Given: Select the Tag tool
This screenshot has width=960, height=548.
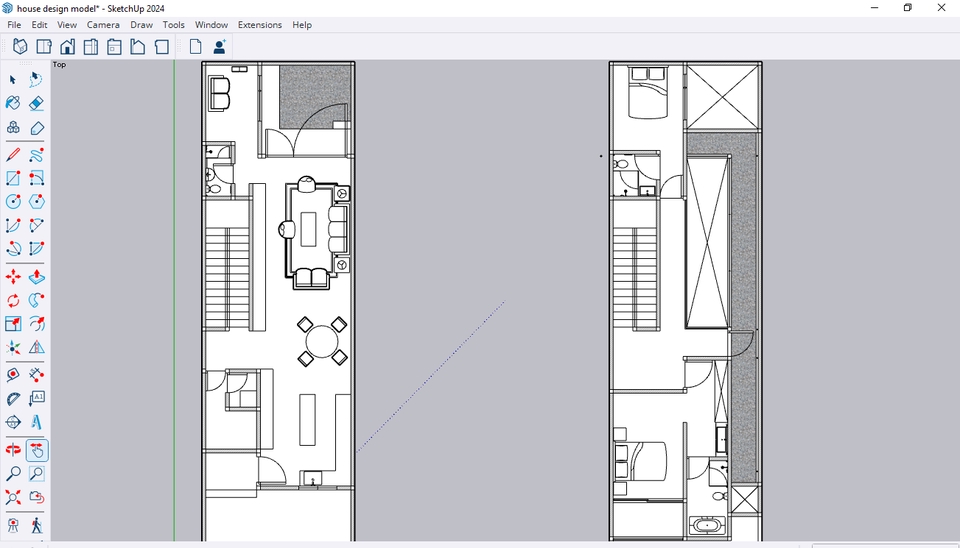Looking at the screenshot, I should [x=36, y=127].
